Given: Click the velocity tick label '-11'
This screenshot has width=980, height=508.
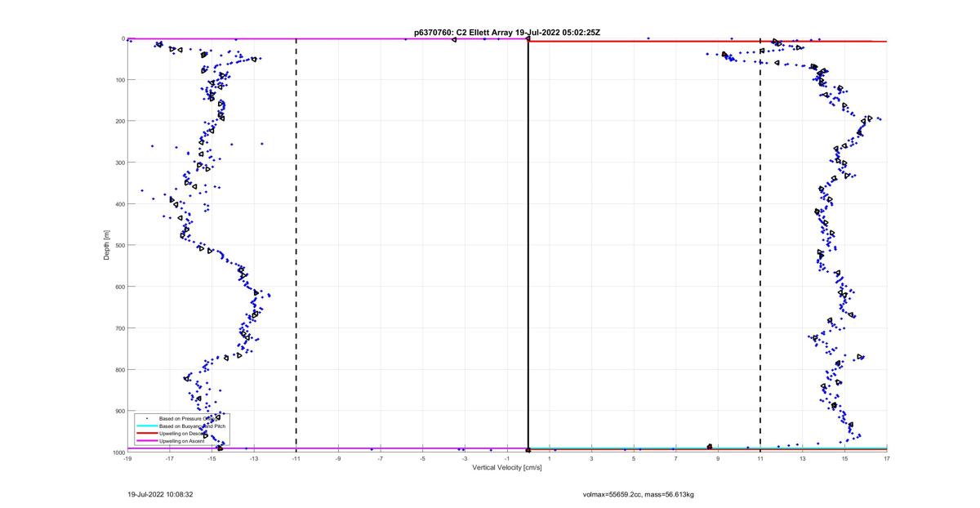Looking at the screenshot, I should [296, 459].
